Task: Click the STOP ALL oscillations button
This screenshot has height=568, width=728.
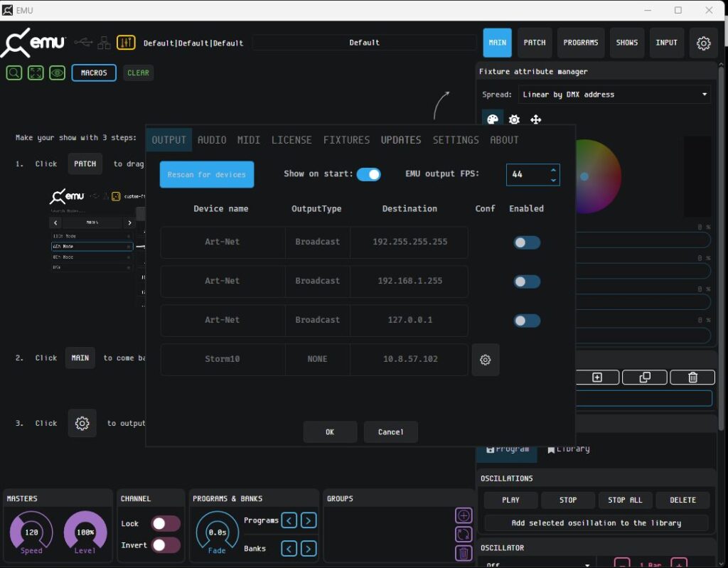Action: click(625, 500)
